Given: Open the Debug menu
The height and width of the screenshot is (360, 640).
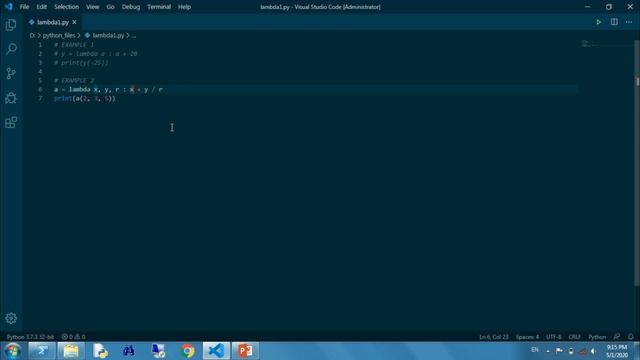Looking at the screenshot, I should 131,7.
